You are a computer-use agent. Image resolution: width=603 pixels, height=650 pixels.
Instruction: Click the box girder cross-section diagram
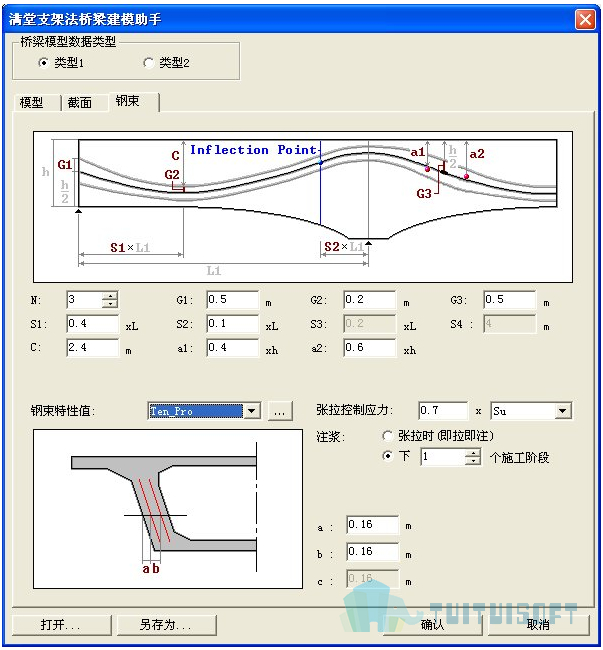pos(168,509)
